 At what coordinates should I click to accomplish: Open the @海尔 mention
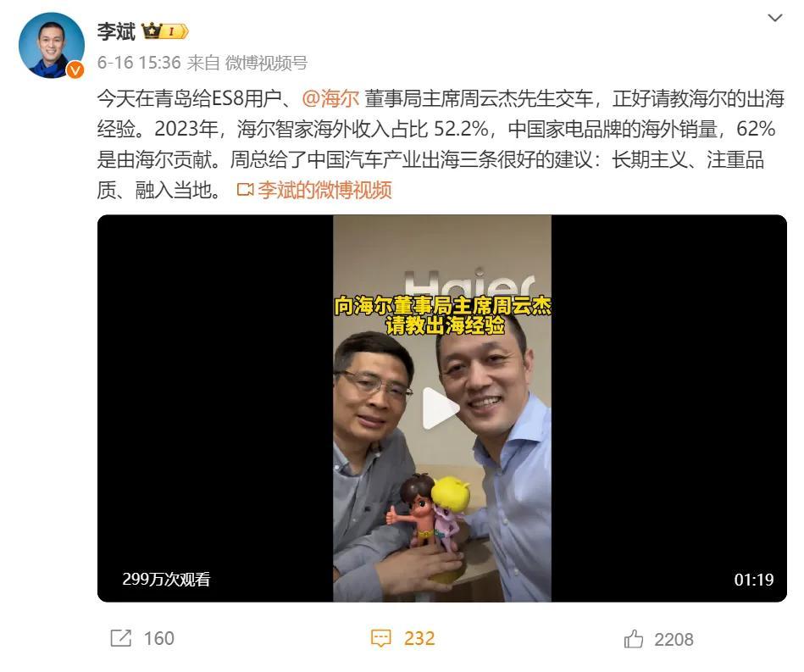coord(330,98)
